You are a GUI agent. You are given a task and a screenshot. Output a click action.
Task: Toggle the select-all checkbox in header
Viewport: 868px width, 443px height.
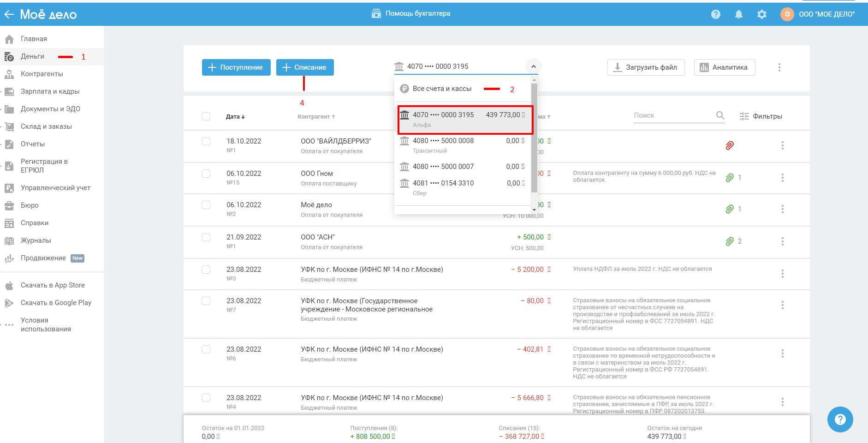point(206,116)
